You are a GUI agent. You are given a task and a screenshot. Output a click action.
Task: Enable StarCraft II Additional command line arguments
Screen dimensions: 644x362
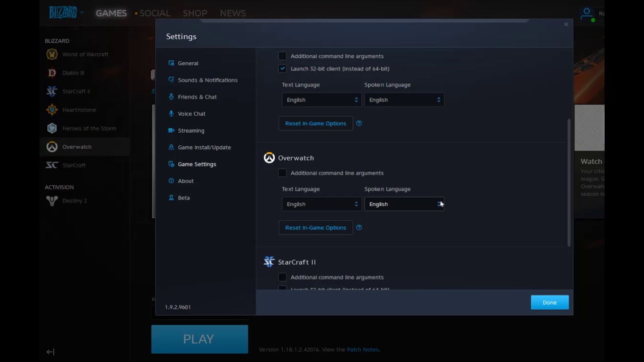pyautogui.click(x=282, y=277)
